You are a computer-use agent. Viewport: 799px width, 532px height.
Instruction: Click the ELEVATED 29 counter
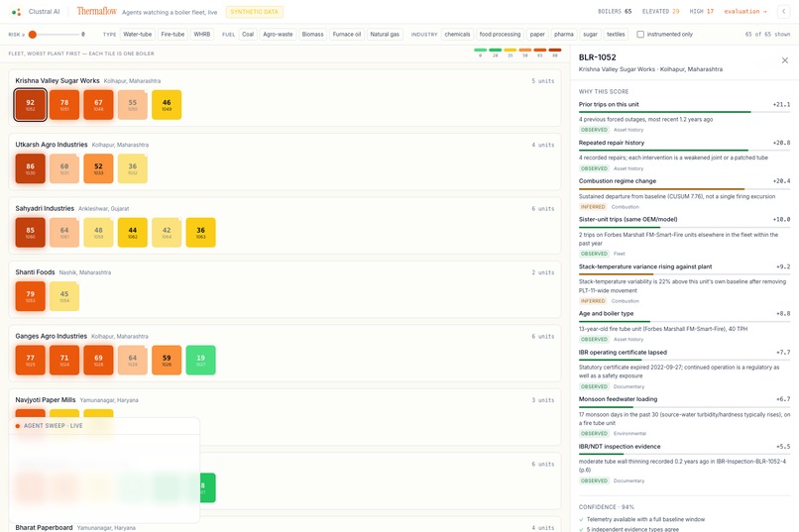(x=660, y=11)
